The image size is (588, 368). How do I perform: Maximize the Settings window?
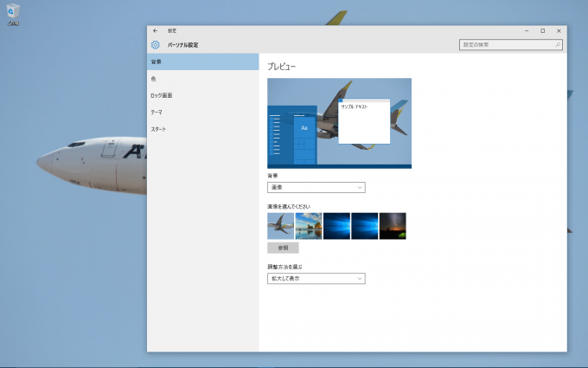(x=543, y=31)
